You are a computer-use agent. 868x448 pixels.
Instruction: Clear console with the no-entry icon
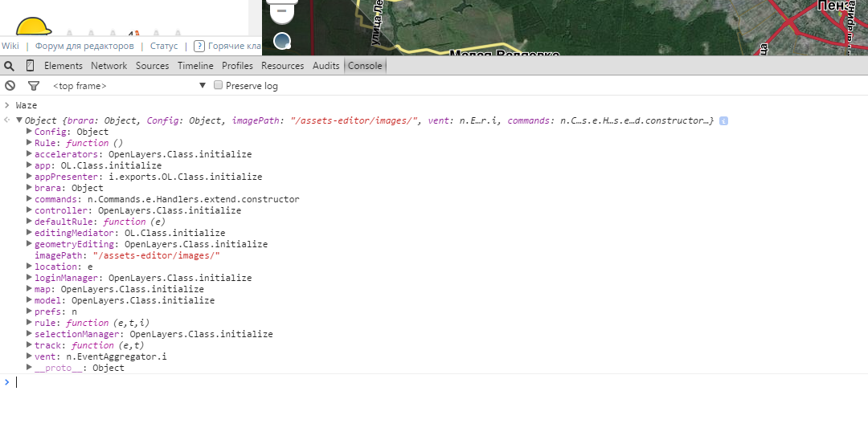[x=10, y=86]
